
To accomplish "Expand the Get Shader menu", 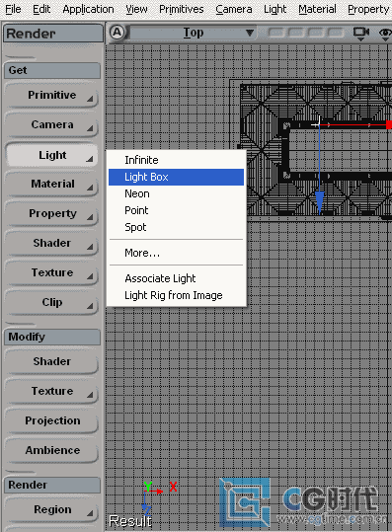I will 52,243.
